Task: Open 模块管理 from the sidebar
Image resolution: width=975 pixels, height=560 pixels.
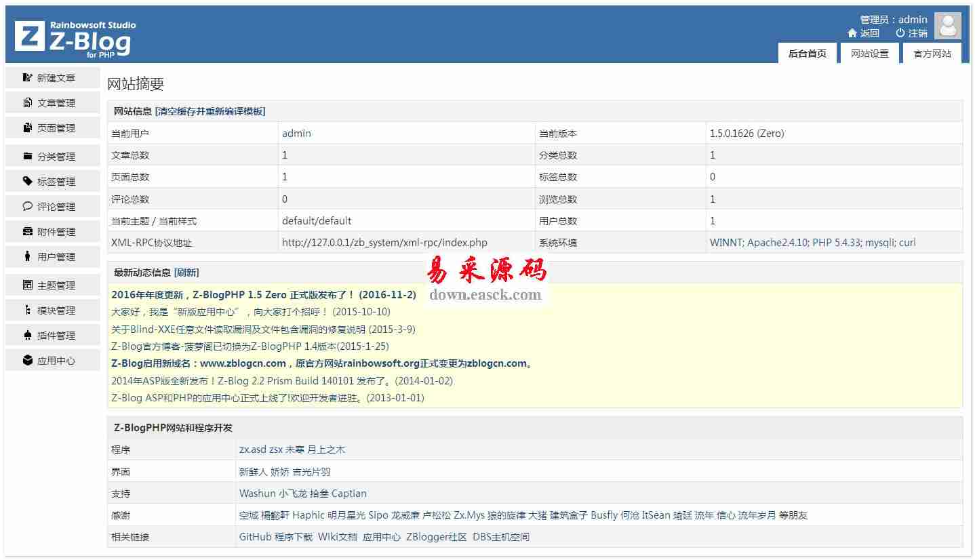Action: [52, 311]
